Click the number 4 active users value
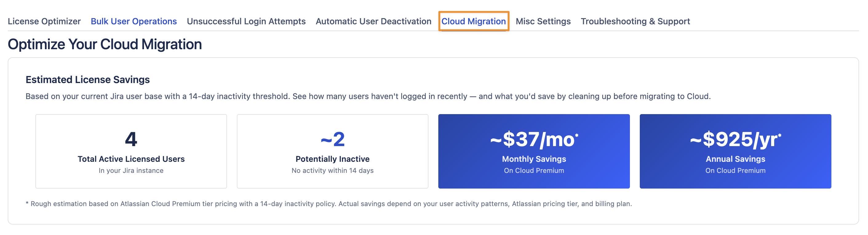The width and height of the screenshot is (868, 235). tap(131, 139)
